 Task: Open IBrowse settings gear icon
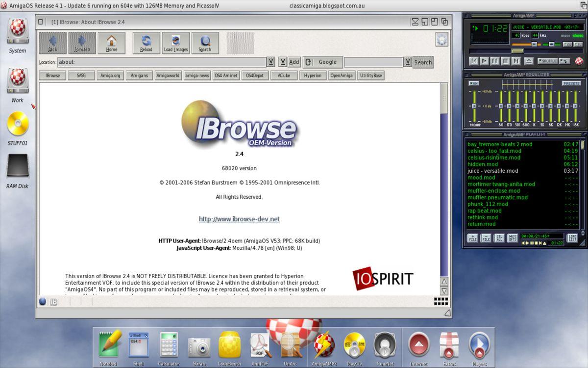[x=441, y=39]
